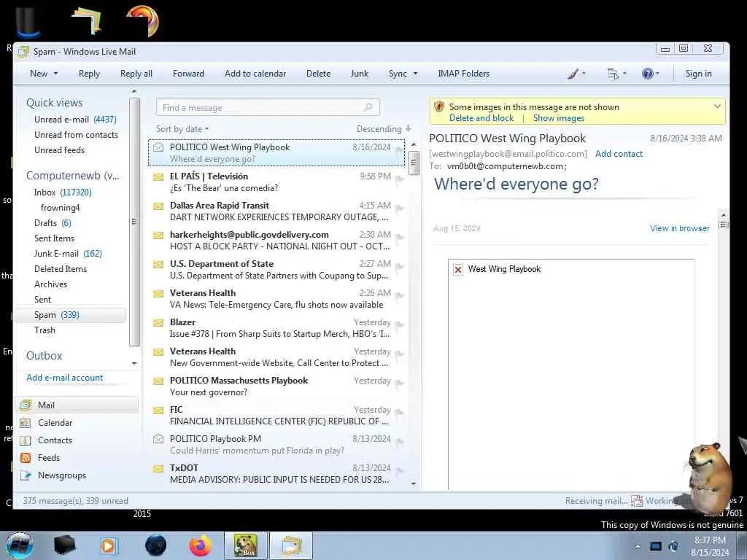Click IMAP Folders in the toolbar
This screenshot has width=747, height=560.
pyautogui.click(x=463, y=74)
